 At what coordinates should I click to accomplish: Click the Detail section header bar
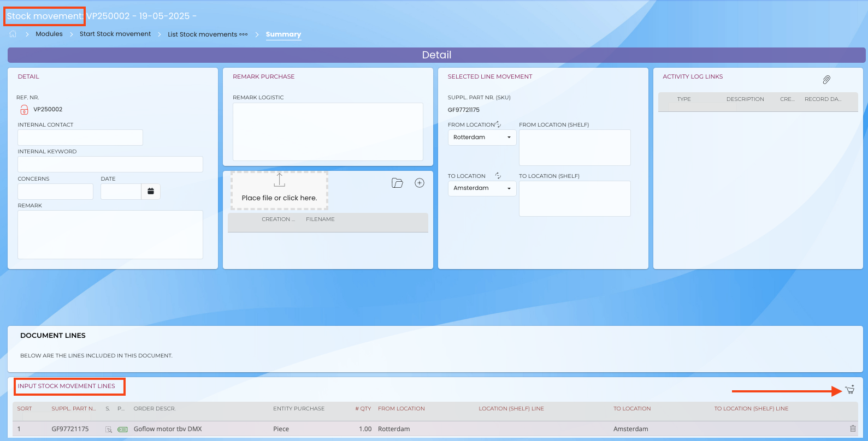pos(436,55)
